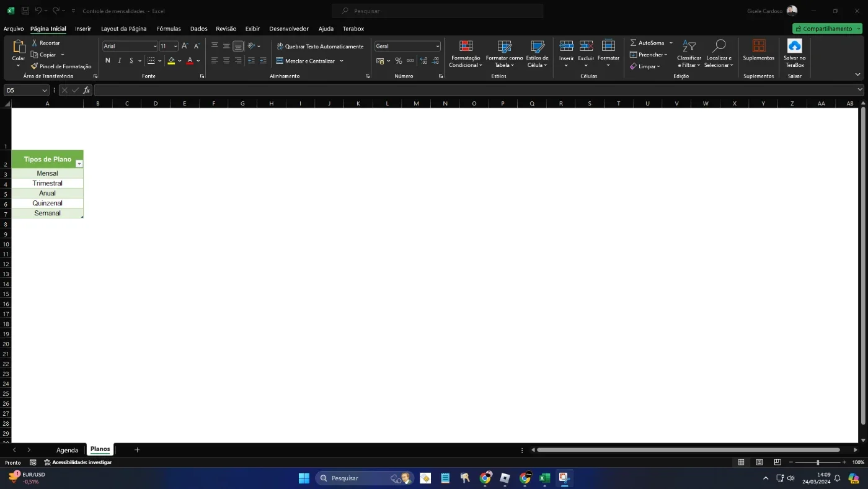Click Localizar e Selecionar magnifier

click(x=719, y=47)
